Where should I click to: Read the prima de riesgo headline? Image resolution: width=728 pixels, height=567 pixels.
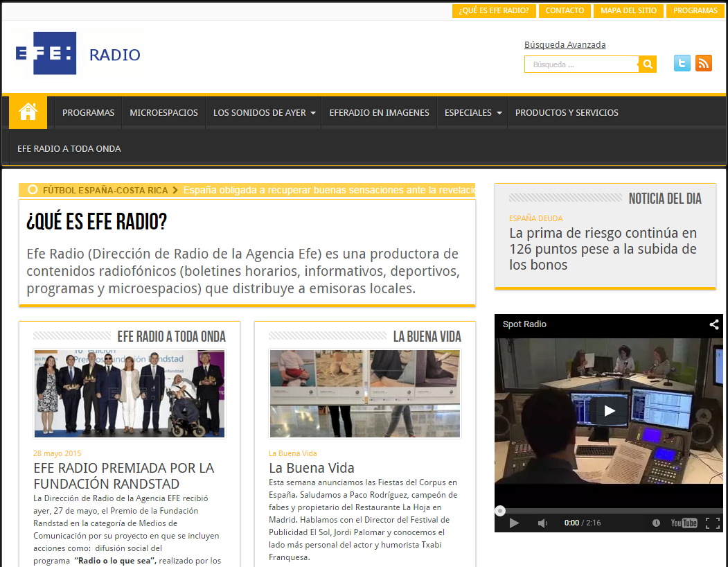pyautogui.click(x=603, y=249)
